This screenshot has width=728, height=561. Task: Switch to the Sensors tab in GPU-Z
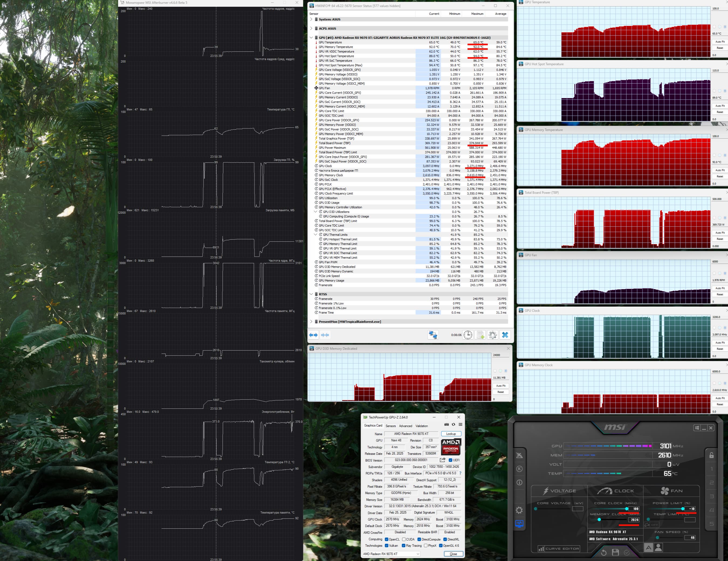tap(390, 426)
